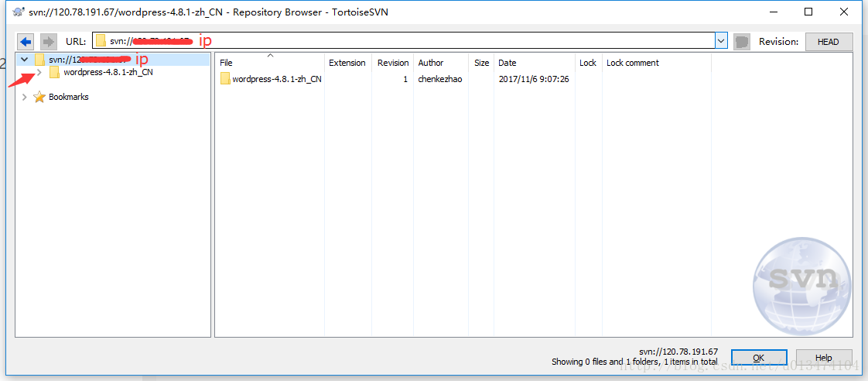Go back with the blue arrow
The width and height of the screenshot is (868, 381).
(26, 42)
